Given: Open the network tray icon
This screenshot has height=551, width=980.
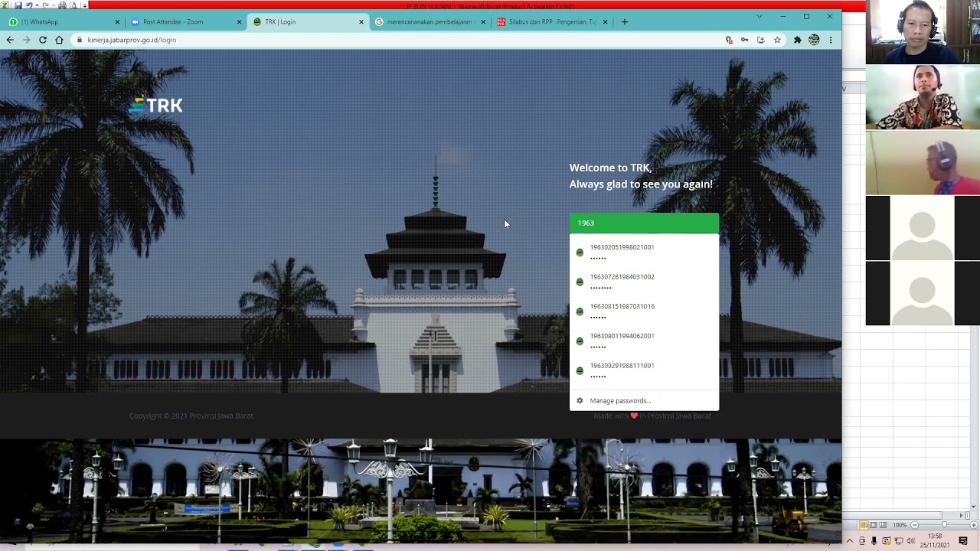Looking at the screenshot, I should [898, 541].
